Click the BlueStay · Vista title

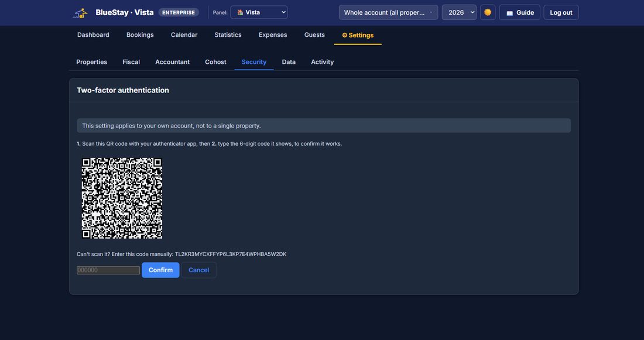(x=125, y=12)
